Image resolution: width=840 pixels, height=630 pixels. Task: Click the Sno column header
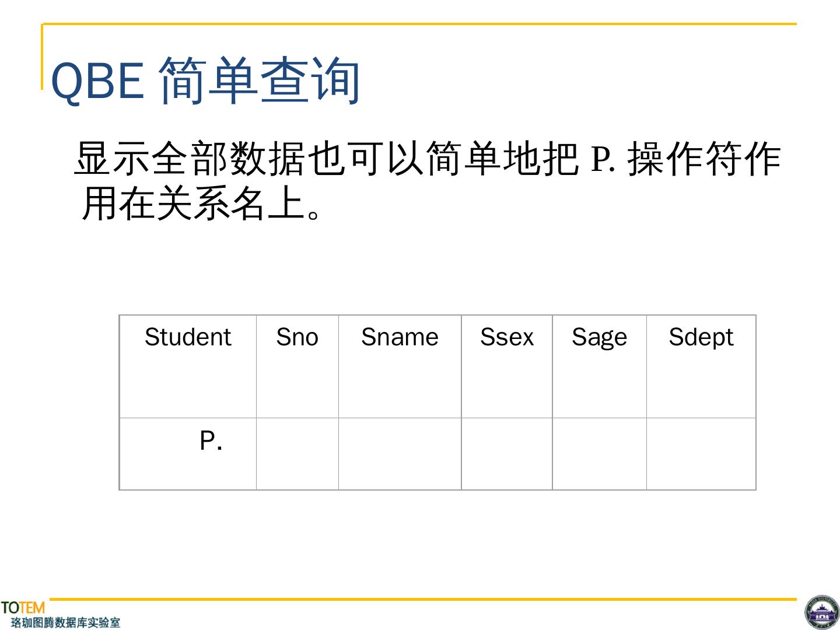point(297,337)
